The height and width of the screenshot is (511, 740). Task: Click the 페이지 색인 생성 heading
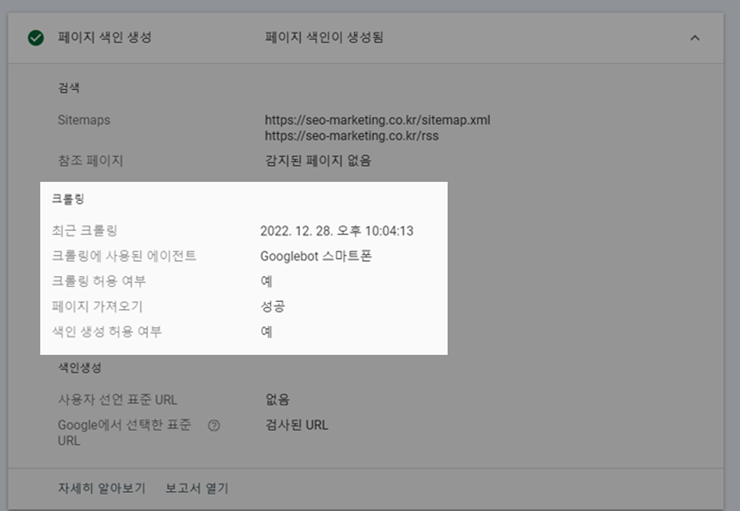104,37
